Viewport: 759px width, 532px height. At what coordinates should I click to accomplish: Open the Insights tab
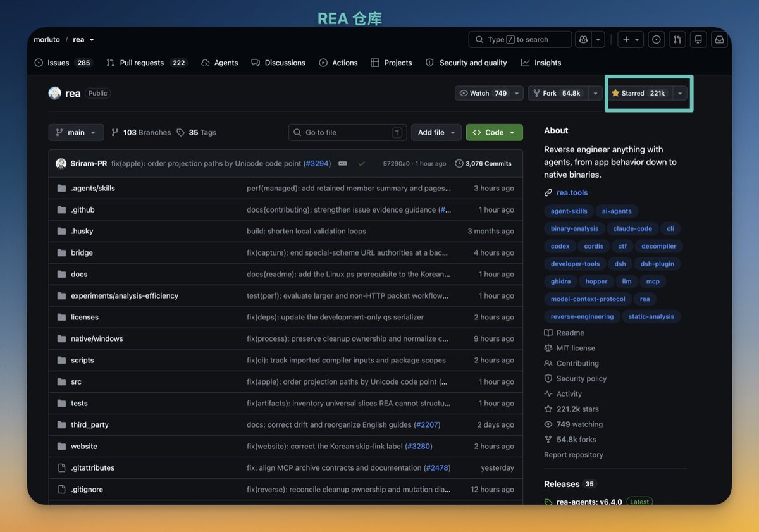pyautogui.click(x=541, y=63)
